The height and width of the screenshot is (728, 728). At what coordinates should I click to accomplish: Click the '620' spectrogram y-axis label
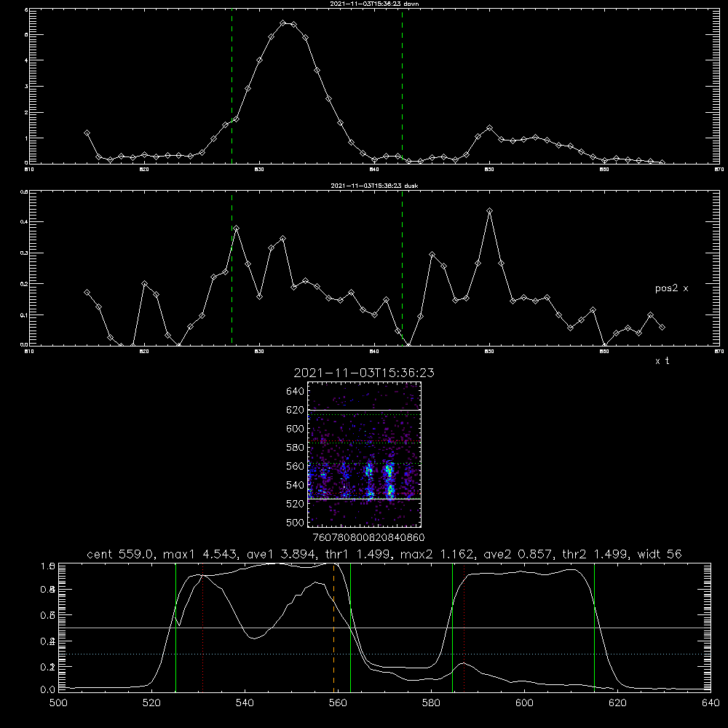coord(295,410)
